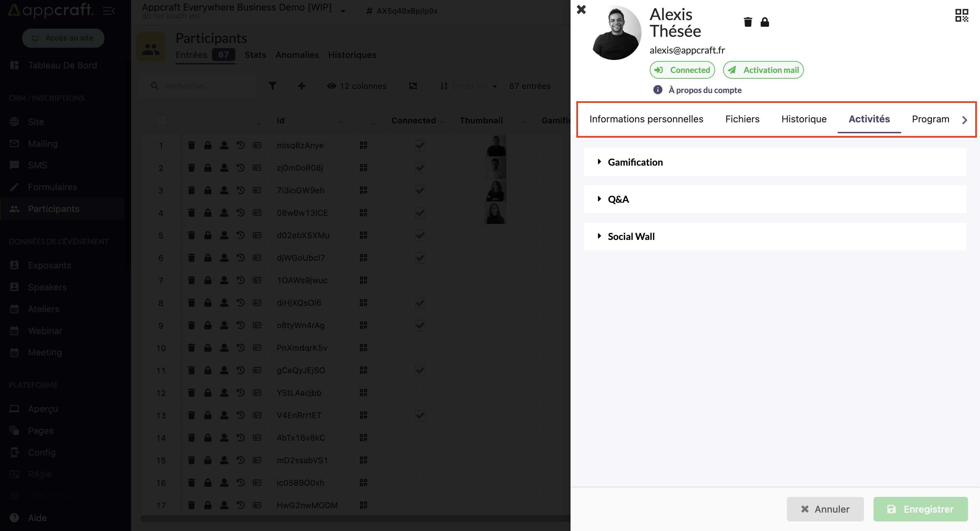Click the Annuler button

pos(825,509)
